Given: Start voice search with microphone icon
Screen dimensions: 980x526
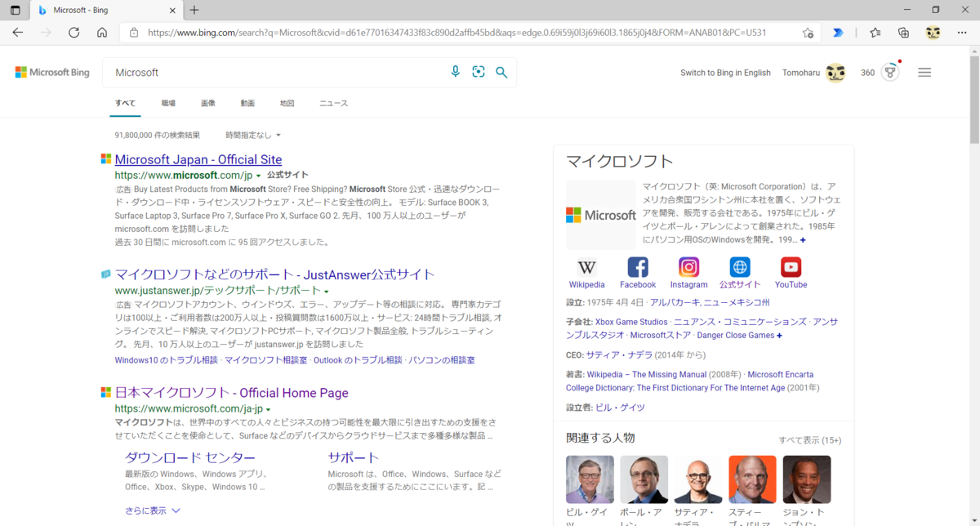Looking at the screenshot, I should tap(456, 72).
